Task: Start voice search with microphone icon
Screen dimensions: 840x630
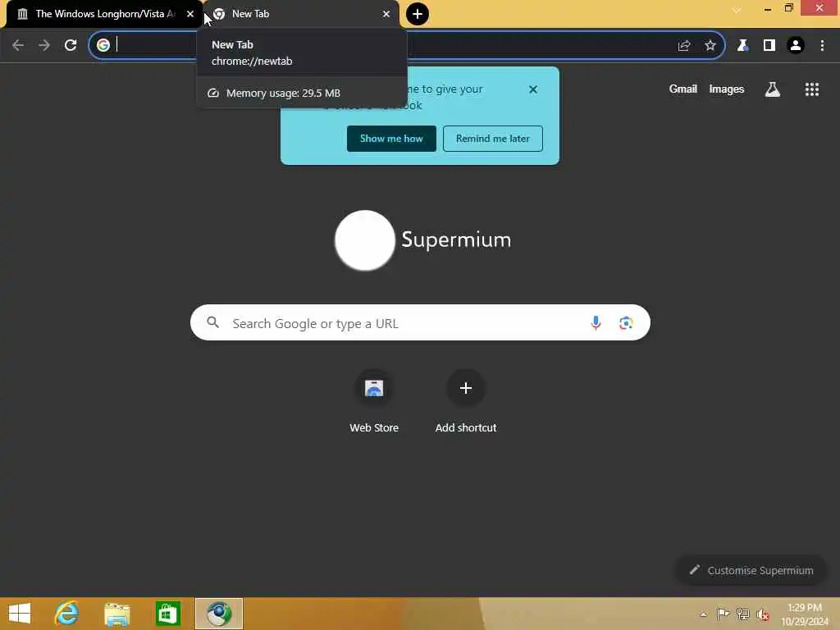Action: (x=596, y=322)
